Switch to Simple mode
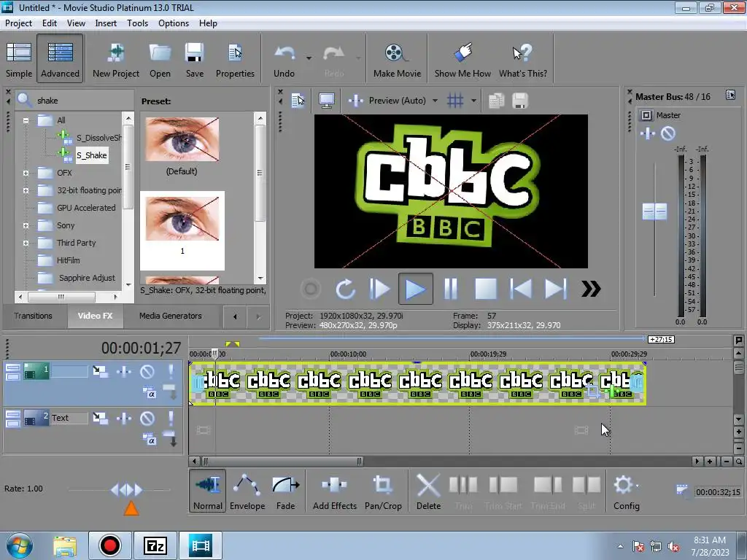The image size is (747, 560). (18, 59)
